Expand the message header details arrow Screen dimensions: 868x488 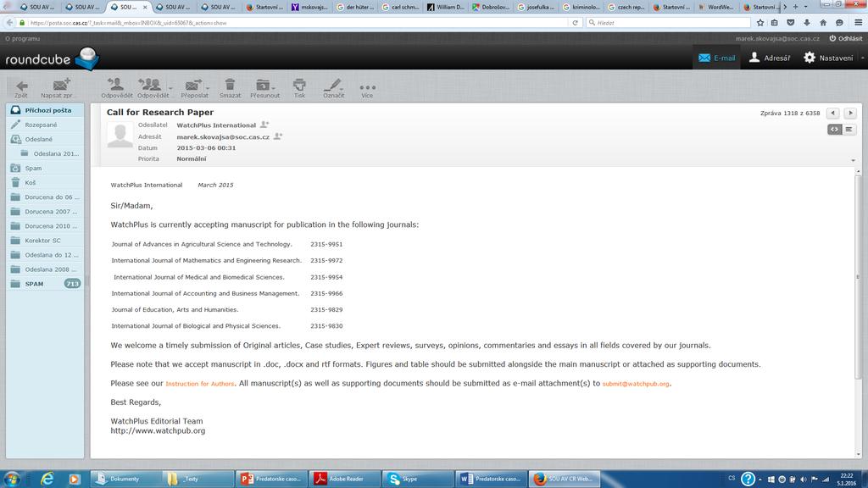coord(853,160)
